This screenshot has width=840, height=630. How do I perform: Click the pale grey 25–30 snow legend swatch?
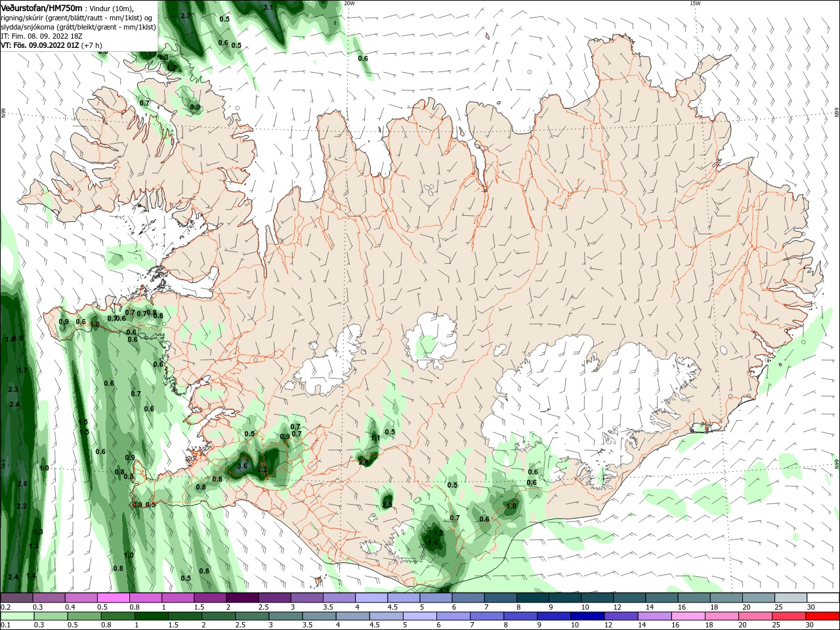(790, 598)
